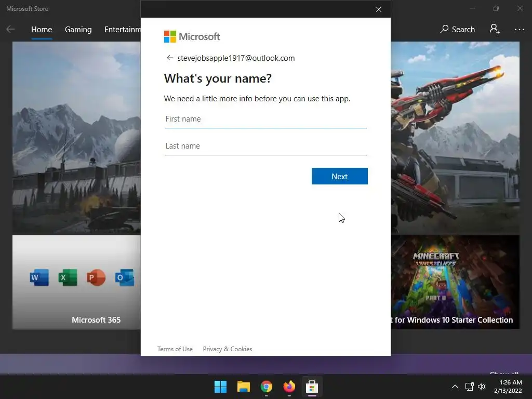
Task: Click the Word icon in Microsoft 365 tile
Action: click(x=39, y=277)
